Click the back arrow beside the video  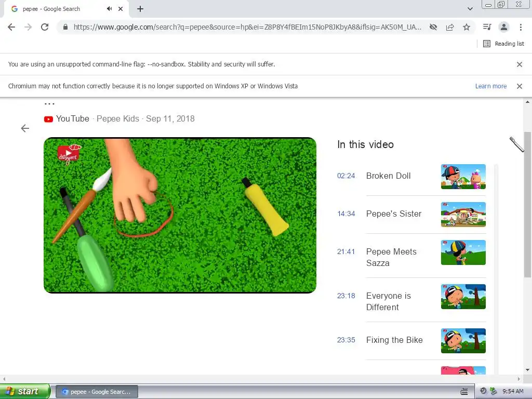click(25, 128)
